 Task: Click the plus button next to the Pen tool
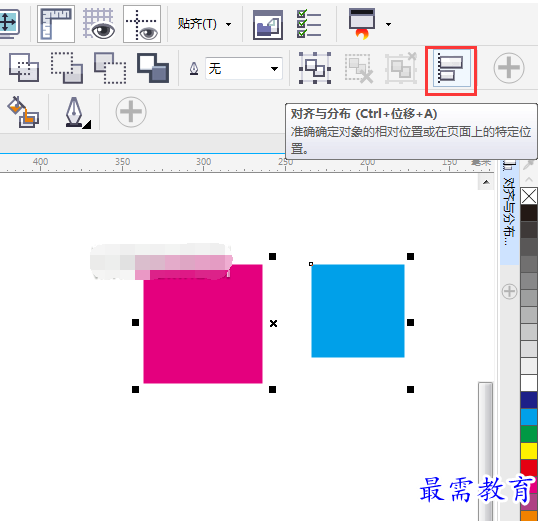coord(131,112)
